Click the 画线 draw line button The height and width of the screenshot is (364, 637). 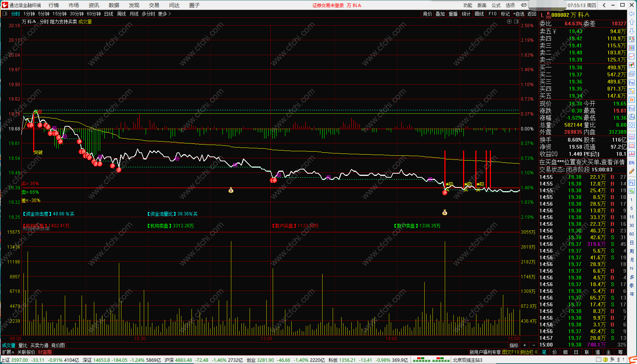(479, 14)
